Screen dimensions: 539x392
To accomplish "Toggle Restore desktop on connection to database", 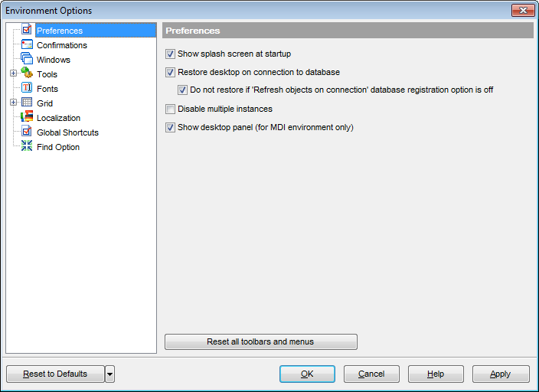I will 170,72.
